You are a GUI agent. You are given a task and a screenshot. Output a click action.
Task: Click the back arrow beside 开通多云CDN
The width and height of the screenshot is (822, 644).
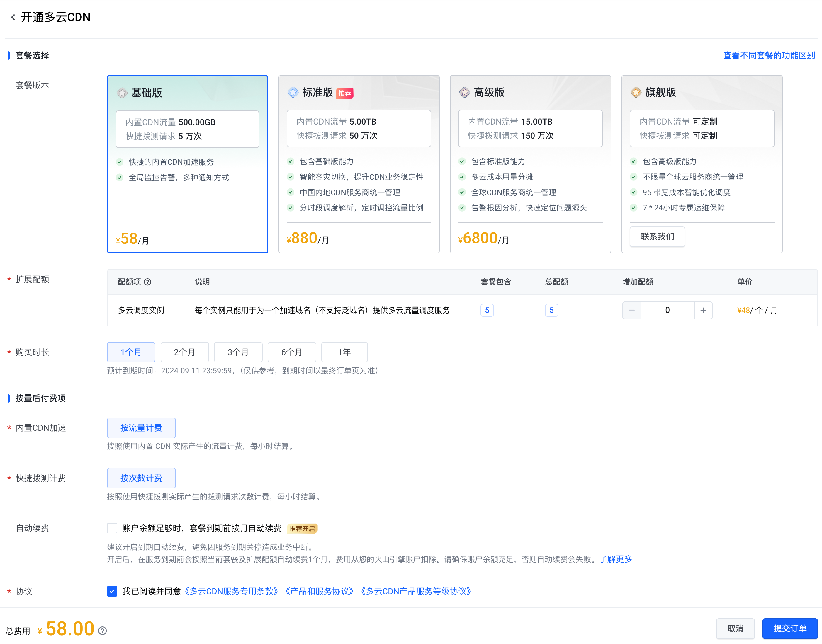[13, 17]
